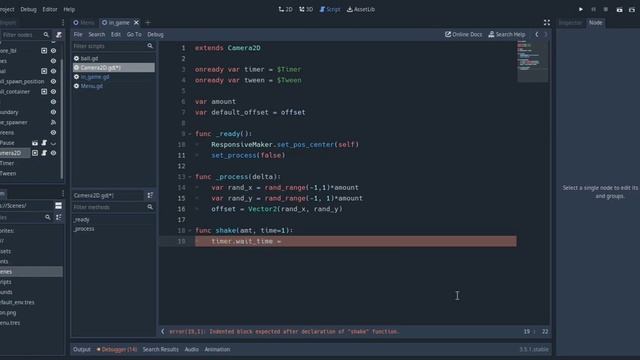
Task: Switch to the Node tab
Action: coord(596,22)
